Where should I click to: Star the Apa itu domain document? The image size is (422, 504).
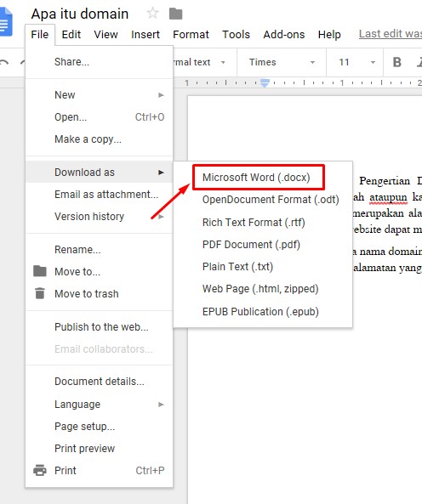click(x=152, y=14)
